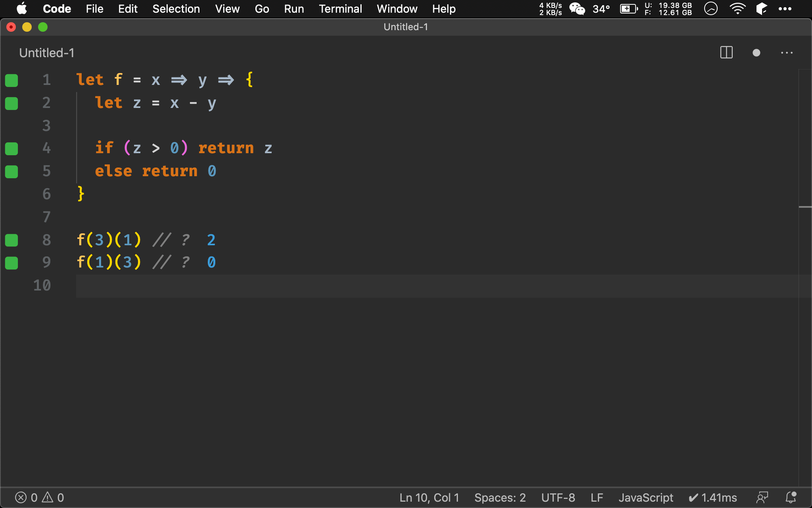The width and height of the screenshot is (812, 508).
Task: Click the f(1)(3) call on line 9
Action: [109, 262]
